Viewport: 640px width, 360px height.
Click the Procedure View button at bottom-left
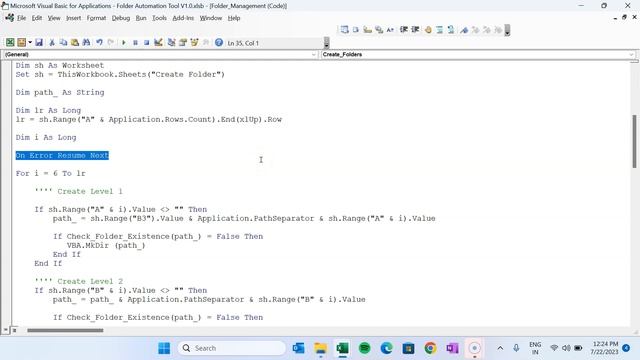(5, 330)
